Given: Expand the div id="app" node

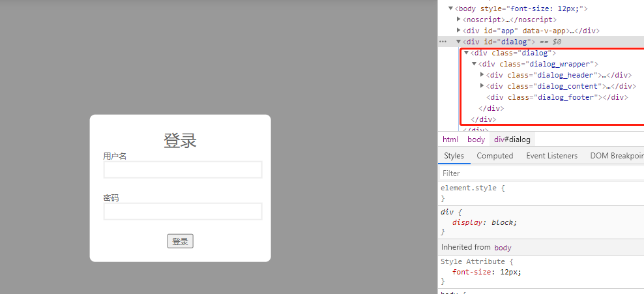Looking at the screenshot, I should [x=459, y=31].
